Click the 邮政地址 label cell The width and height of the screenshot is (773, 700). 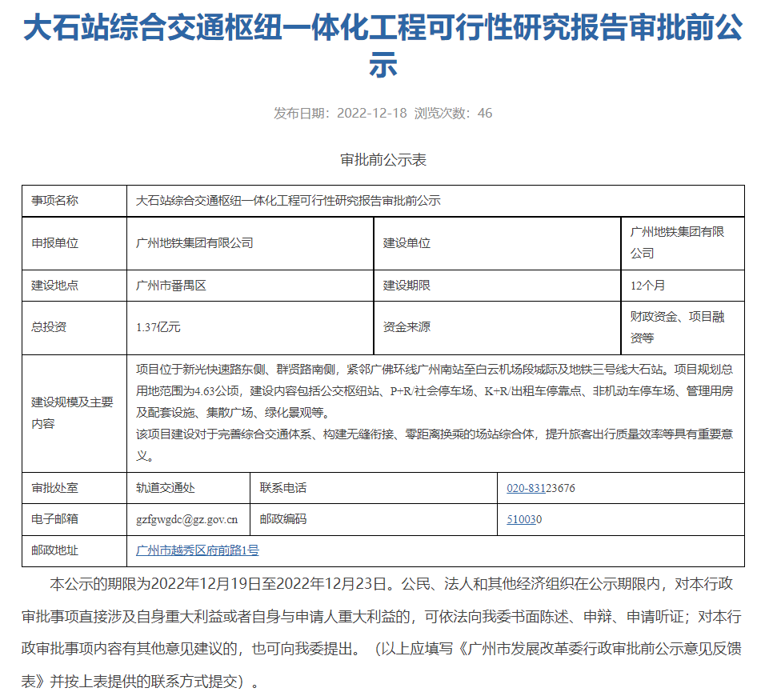[x=74, y=550]
